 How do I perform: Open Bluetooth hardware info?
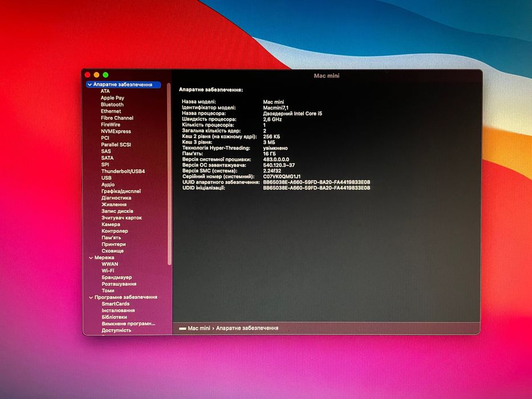[112, 104]
